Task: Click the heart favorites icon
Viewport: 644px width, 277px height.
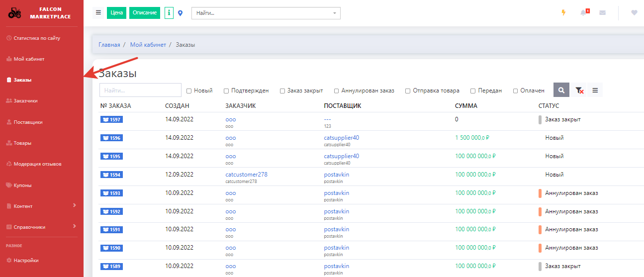Action: coord(634,13)
